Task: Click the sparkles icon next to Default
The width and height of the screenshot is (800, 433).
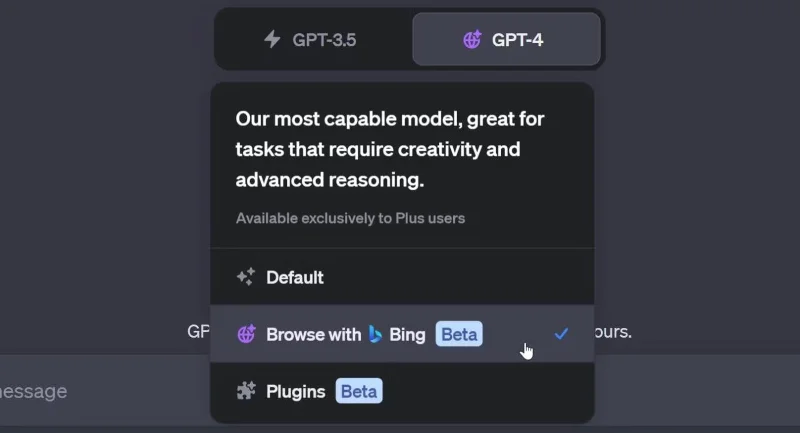Action: [x=246, y=277]
